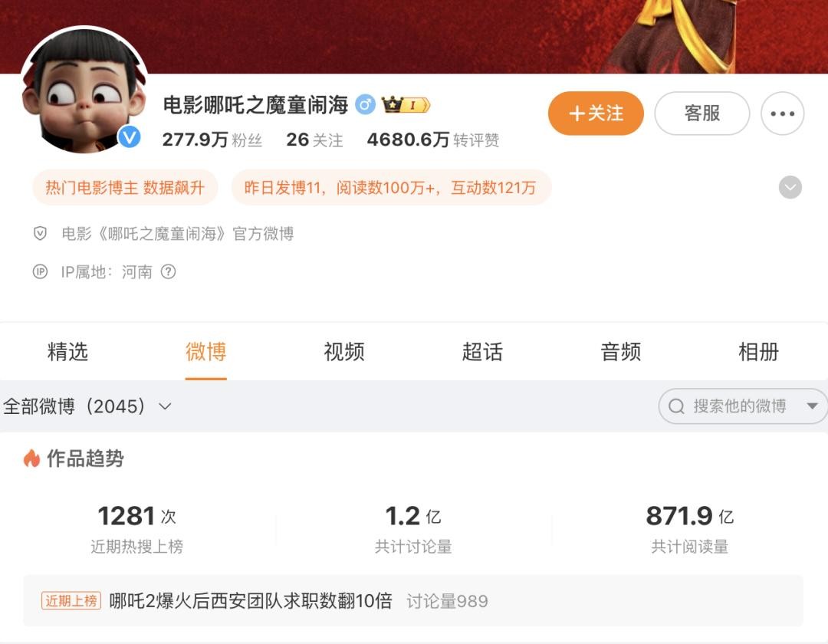The height and width of the screenshot is (644, 828).
Task: Open the search box dropdown arrow
Action: [x=812, y=406]
